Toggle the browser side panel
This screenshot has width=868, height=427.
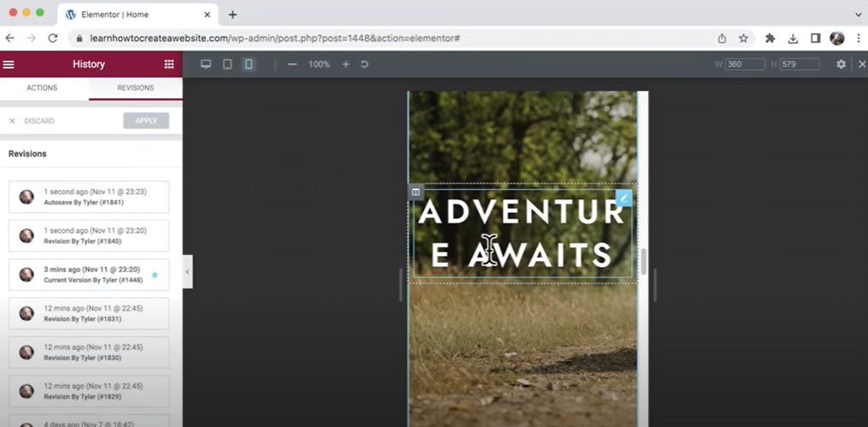pos(815,39)
